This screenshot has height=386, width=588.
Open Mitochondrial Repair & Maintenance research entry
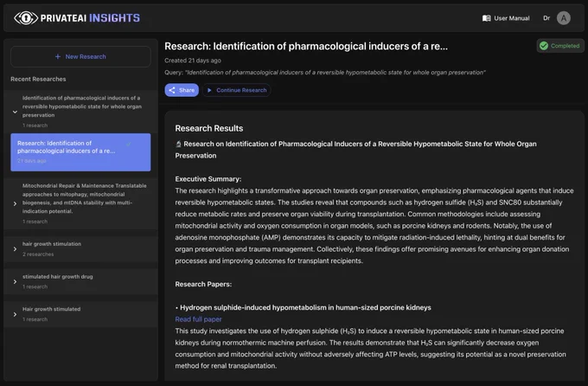coord(80,203)
